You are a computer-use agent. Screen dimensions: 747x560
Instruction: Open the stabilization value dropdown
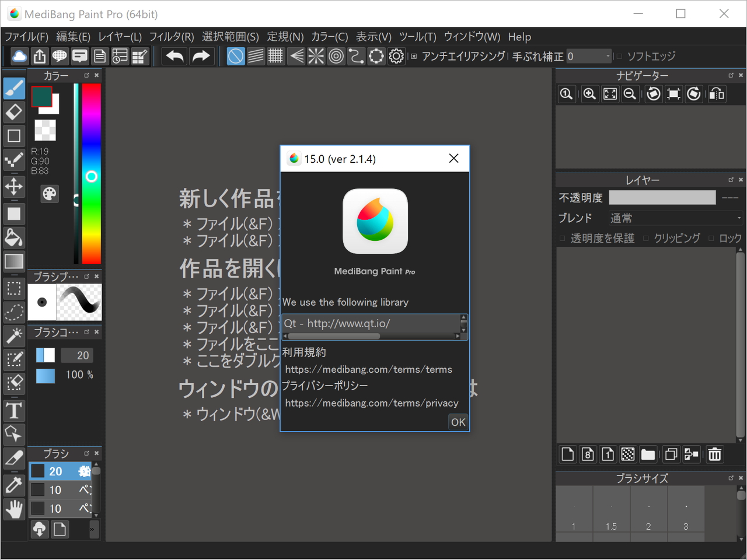(x=608, y=56)
